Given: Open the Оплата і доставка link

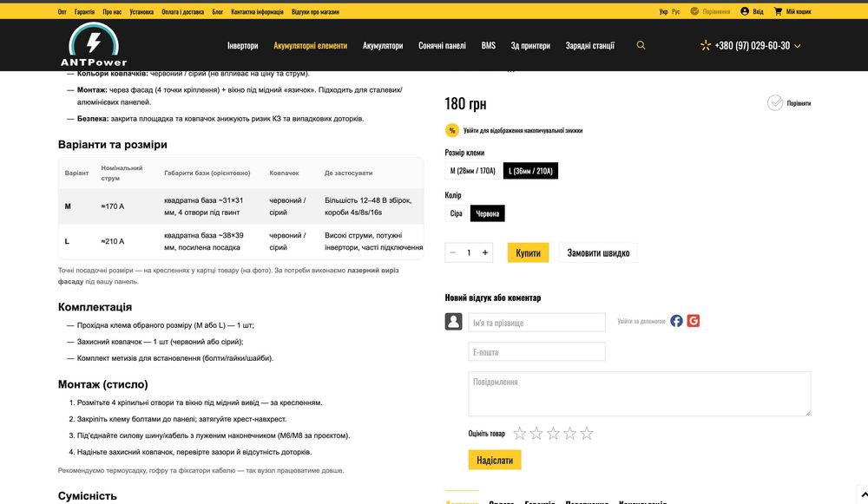Looking at the screenshot, I should pyautogui.click(x=182, y=11).
